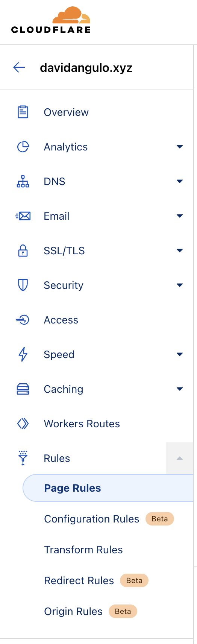Expand the DNS submenu arrow

tap(180, 181)
